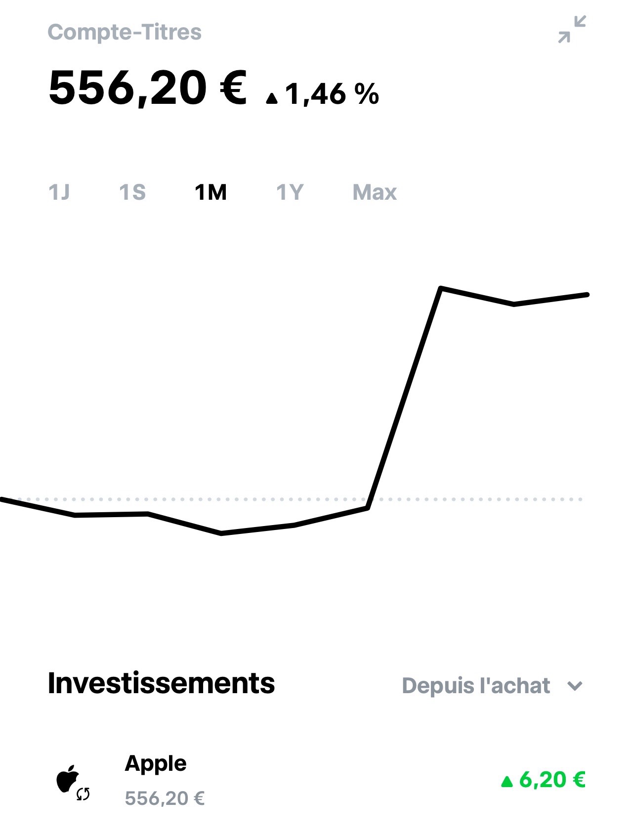Switch to the 1S time range
634x840 pixels.
click(132, 192)
